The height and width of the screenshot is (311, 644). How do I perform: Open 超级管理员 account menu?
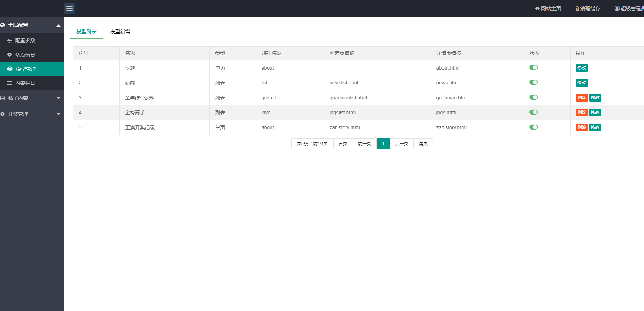[629, 9]
